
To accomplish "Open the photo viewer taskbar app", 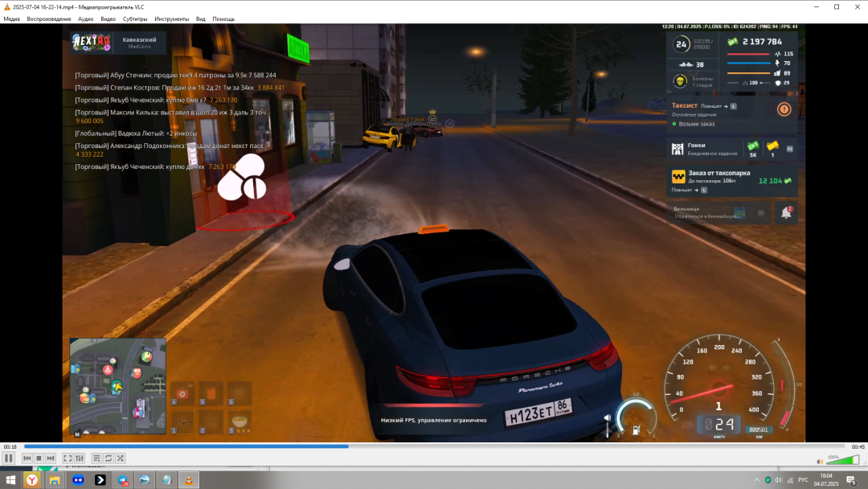I will point(145,479).
